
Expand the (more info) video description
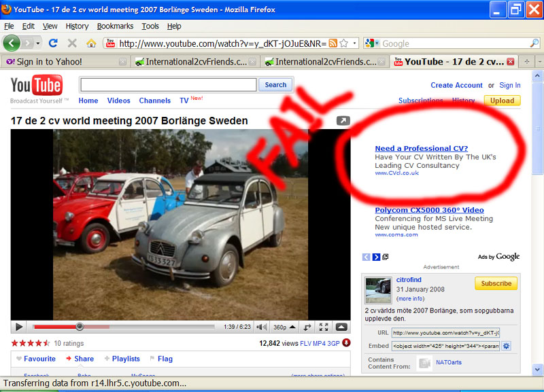(411, 298)
